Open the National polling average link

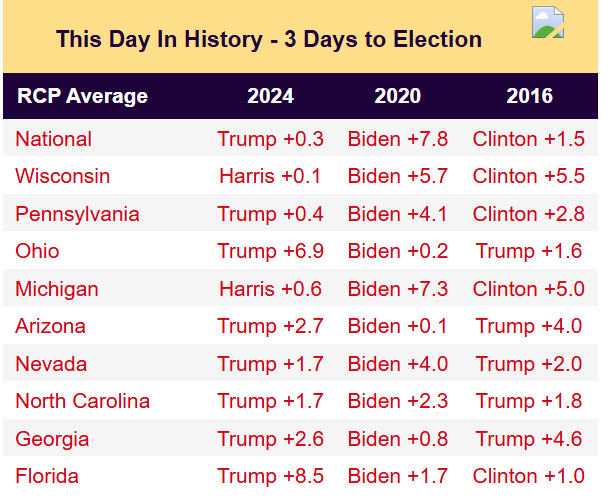coord(53,139)
